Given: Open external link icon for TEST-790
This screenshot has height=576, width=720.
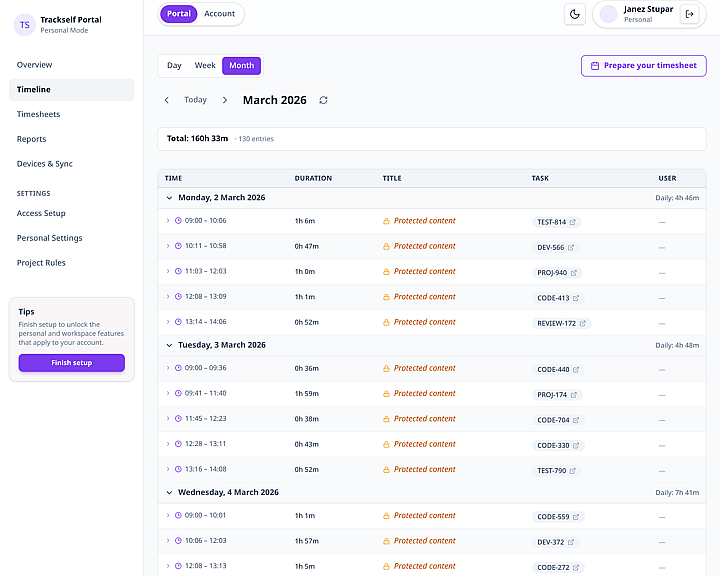Looking at the screenshot, I should click(x=573, y=471).
